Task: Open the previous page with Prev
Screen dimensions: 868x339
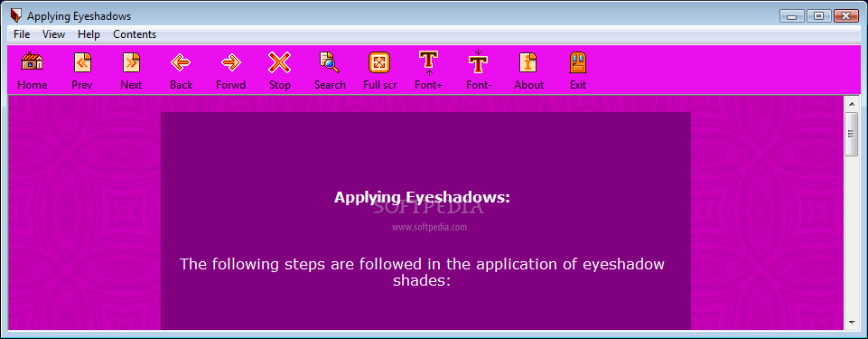Action: click(x=82, y=62)
